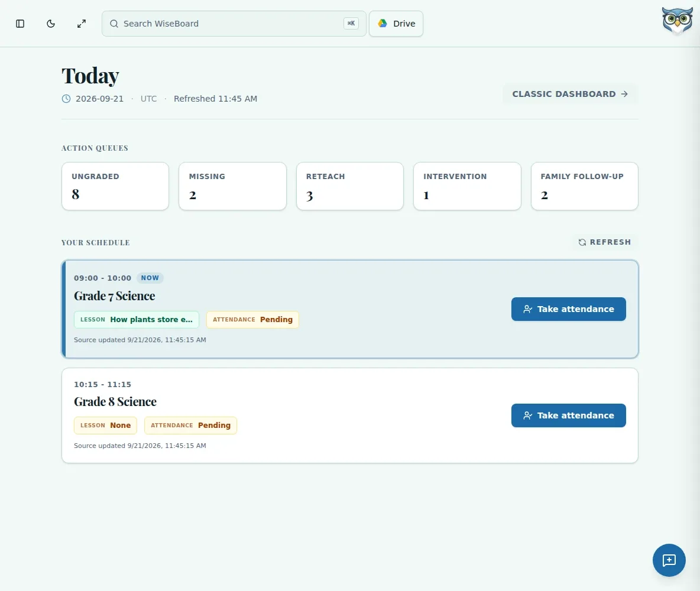This screenshot has height=591, width=700.
Task: Select the Grade 7 Science title
Action: tap(114, 296)
